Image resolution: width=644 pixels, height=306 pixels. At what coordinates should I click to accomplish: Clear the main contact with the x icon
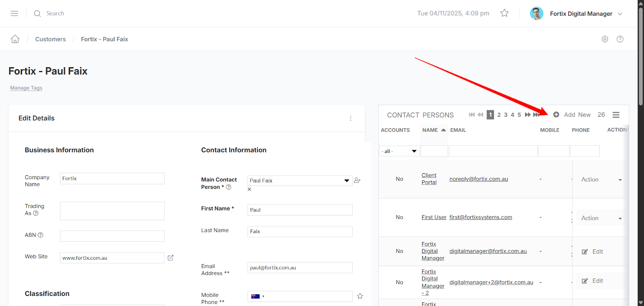pyautogui.click(x=250, y=189)
